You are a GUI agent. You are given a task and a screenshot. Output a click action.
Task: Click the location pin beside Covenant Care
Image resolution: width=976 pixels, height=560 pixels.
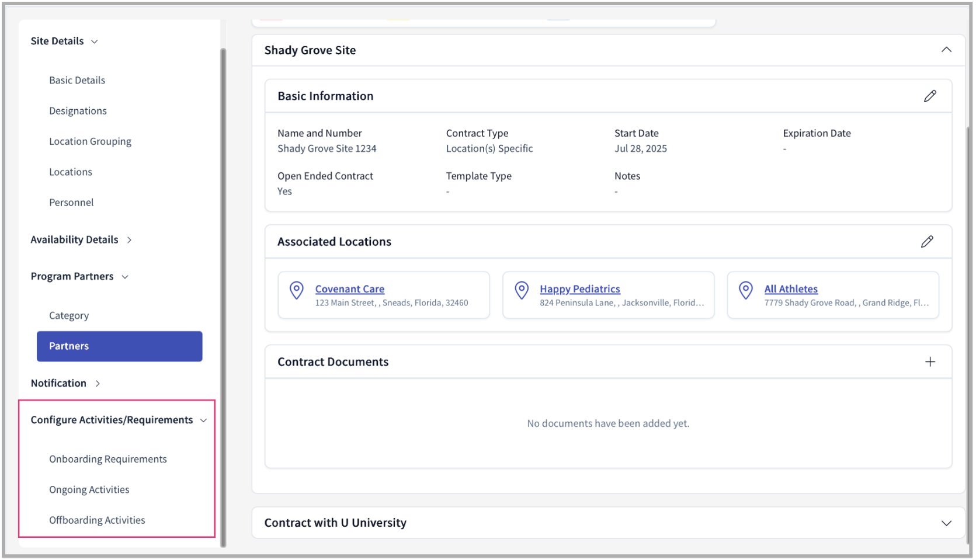coord(296,290)
